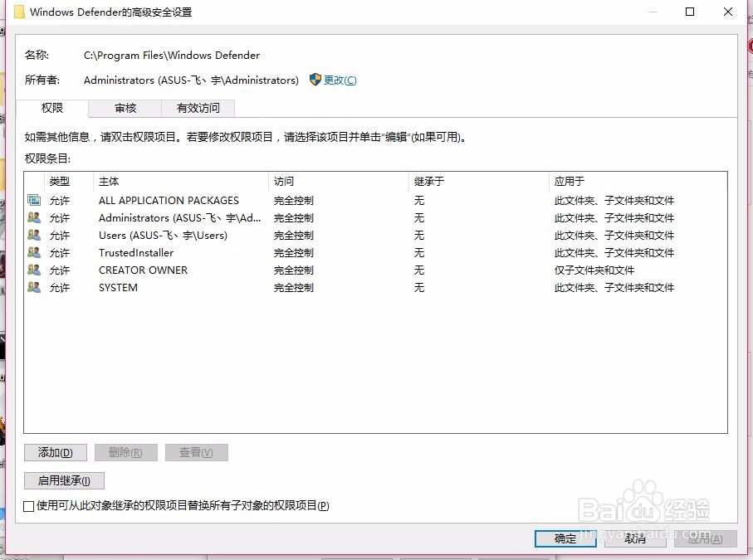Select the Users (ASUS-飞丶宇\Users) entry

click(163, 236)
